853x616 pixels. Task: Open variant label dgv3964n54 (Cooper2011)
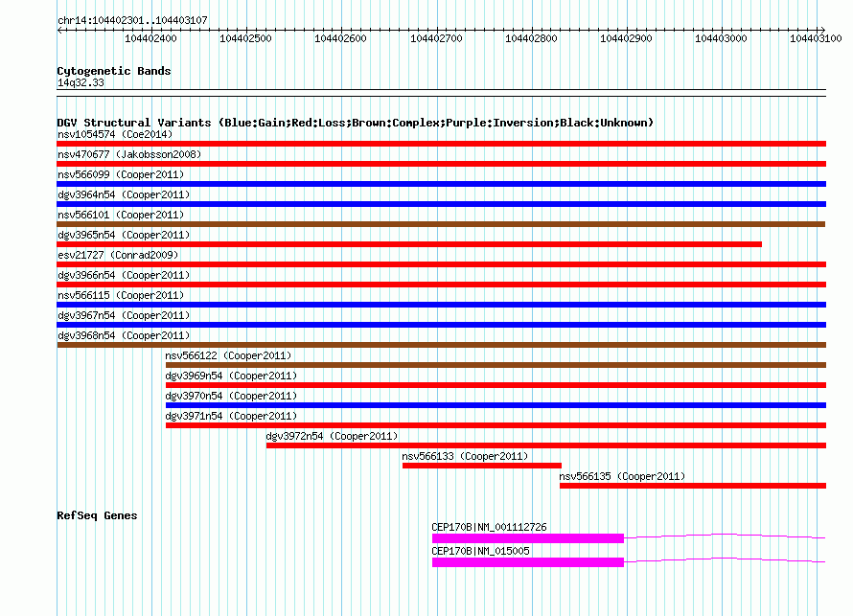[124, 194]
